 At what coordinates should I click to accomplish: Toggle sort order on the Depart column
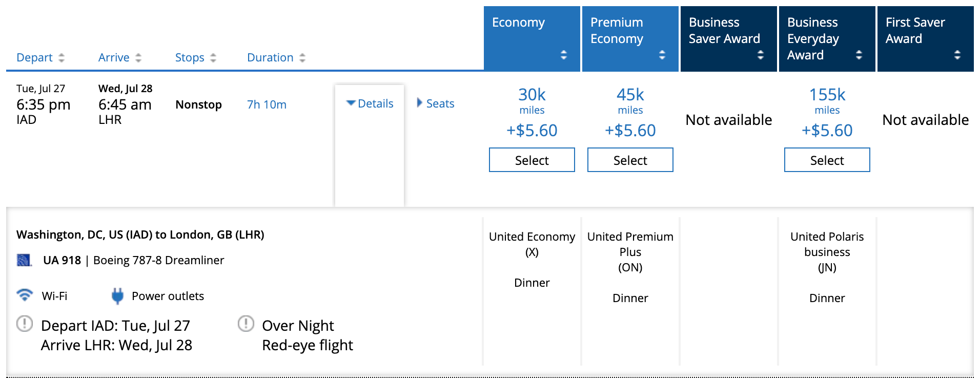pos(63,57)
